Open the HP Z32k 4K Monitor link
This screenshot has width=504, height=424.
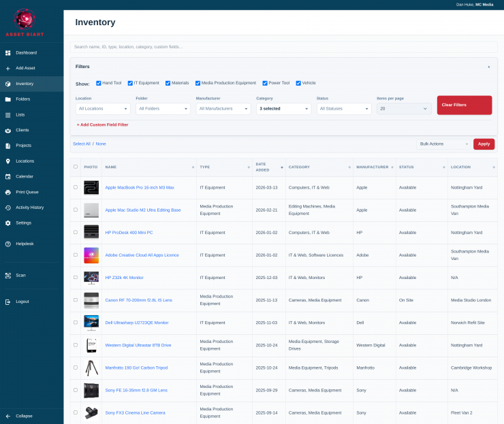point(125,278)
